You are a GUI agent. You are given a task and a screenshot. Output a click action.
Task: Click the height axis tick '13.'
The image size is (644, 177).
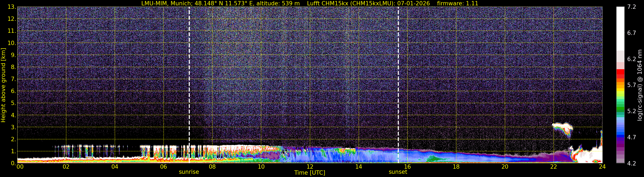coord(12,7)
